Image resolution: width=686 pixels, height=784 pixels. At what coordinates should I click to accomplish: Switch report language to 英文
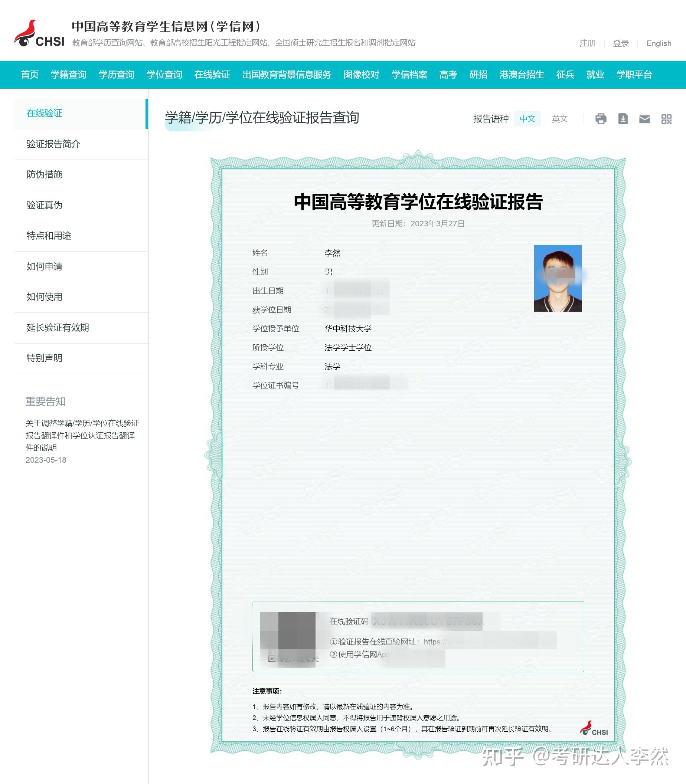click(559, 119)
